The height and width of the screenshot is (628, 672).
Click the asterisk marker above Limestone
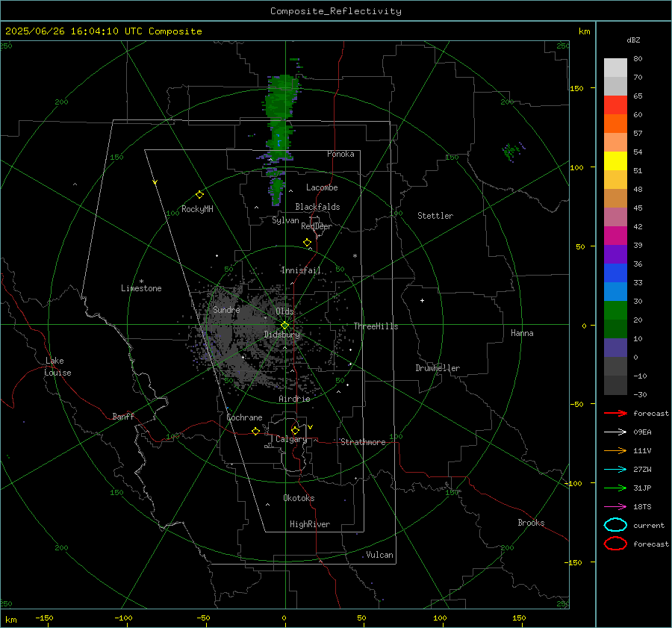(141, 282)
